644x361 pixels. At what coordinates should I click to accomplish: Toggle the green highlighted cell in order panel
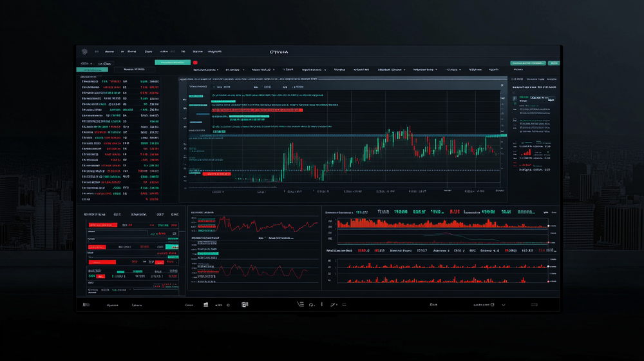(171, 247)
